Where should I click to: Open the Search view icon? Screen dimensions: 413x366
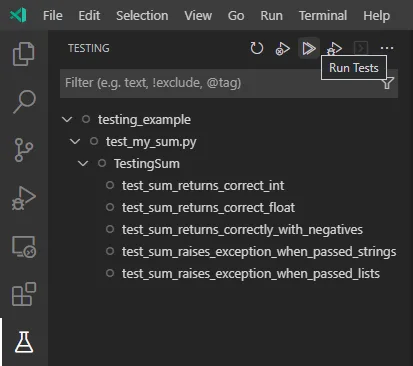(24, 102)
